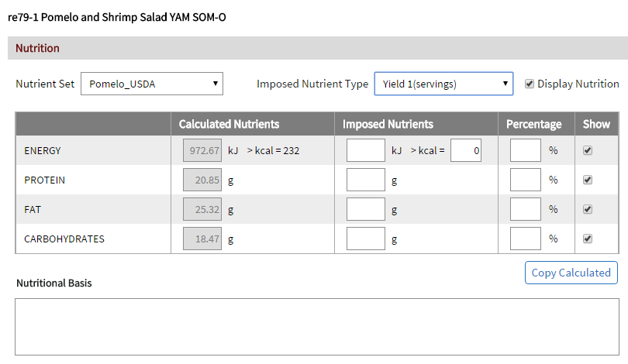Click the CARBOHYDRATES percentage input field

coord(526,239)
